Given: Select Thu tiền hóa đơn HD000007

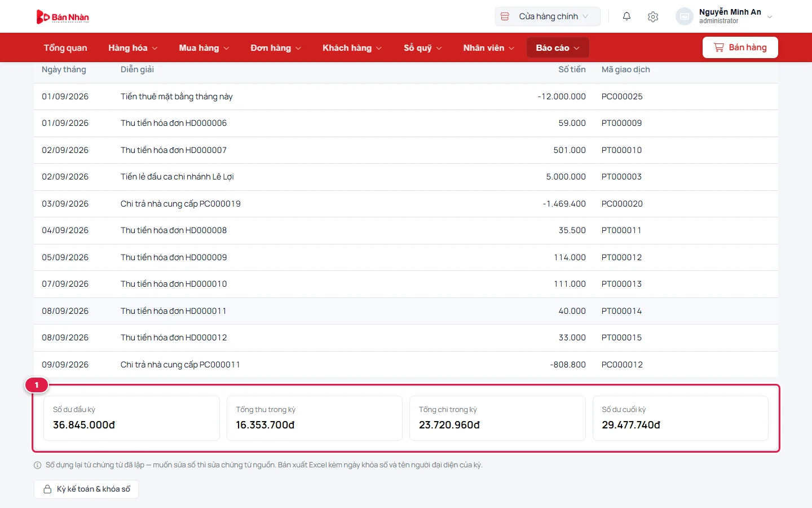Looking at the screenshot, I should point(174,150).
